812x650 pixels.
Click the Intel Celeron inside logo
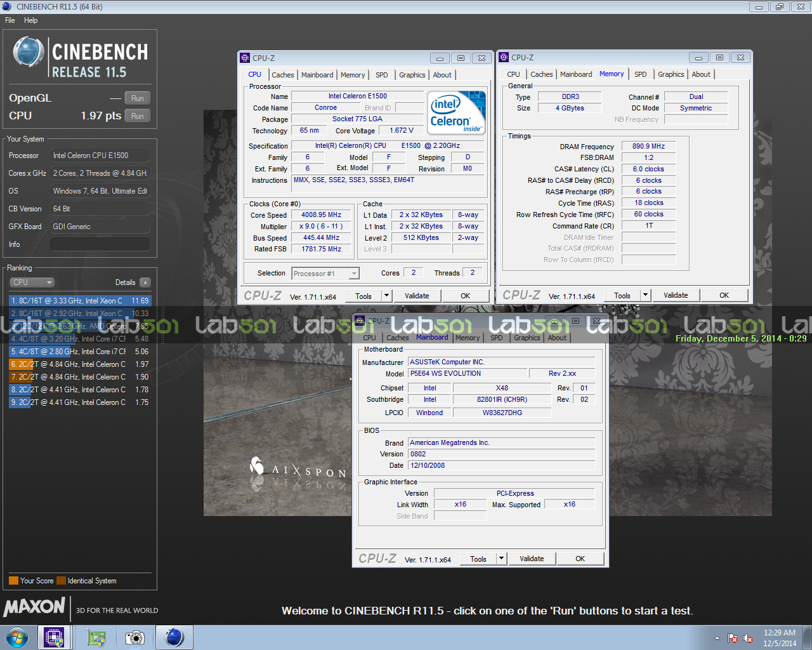[457, 113]
